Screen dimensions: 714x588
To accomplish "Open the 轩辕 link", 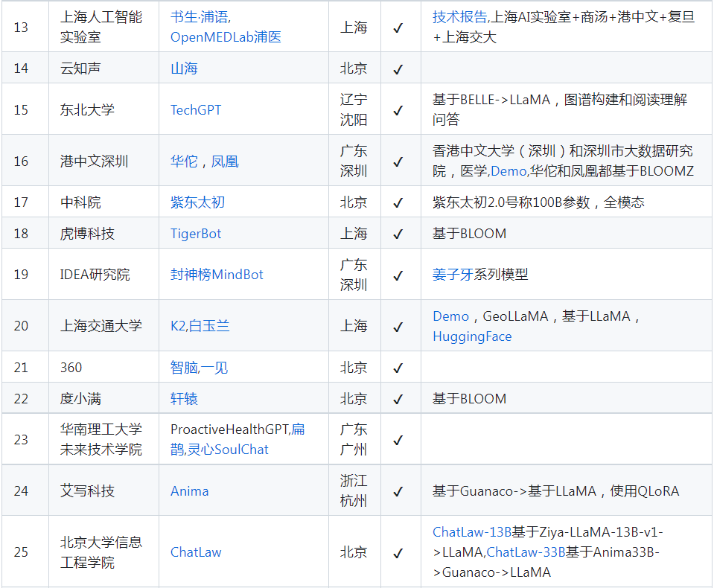I will [184, 399].
